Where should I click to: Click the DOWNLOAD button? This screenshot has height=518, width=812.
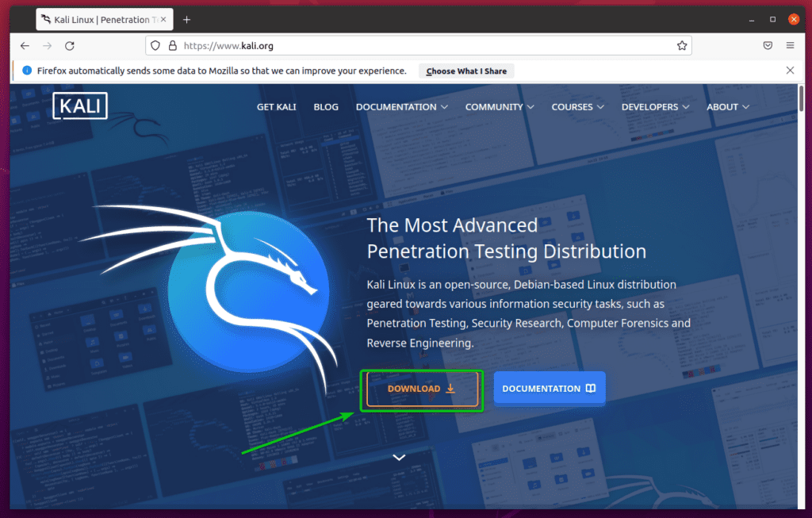click(x=421, y=389)
